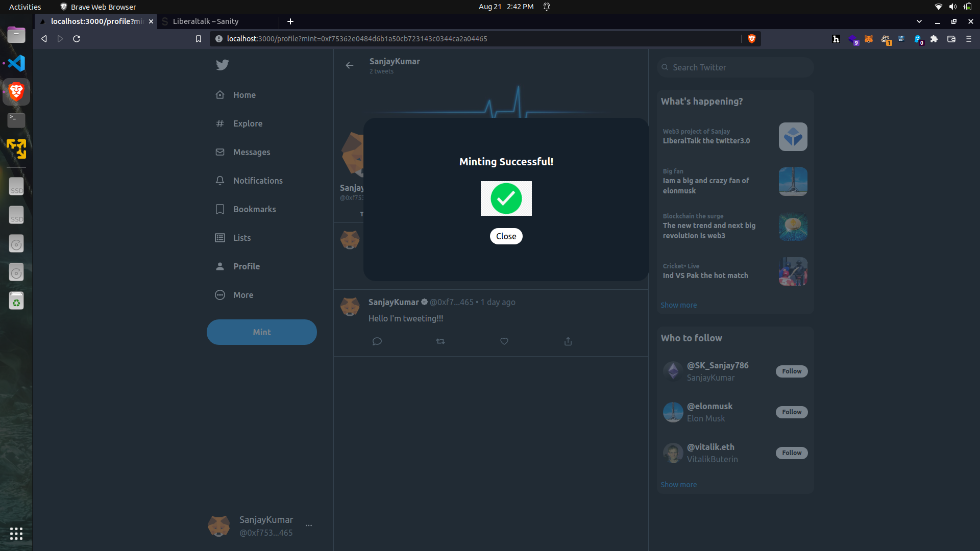Click the back arrow beside SanjayKumar
980x551 pixels.
350,65
